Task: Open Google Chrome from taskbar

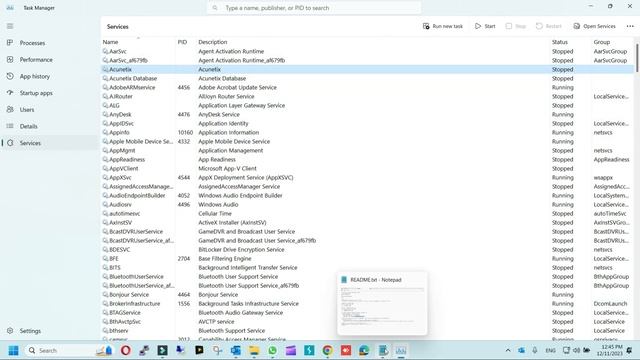Action: coord(327,350)
